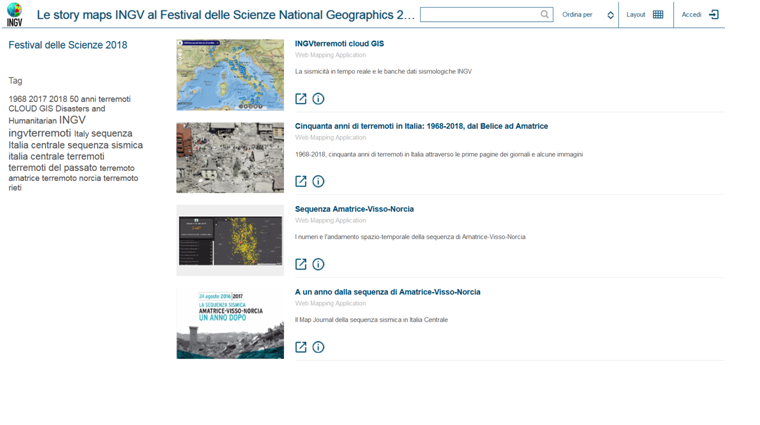Open the Ordina per sort dropdown
Viewport: 760px width, 425px height.
coord(588,15)
